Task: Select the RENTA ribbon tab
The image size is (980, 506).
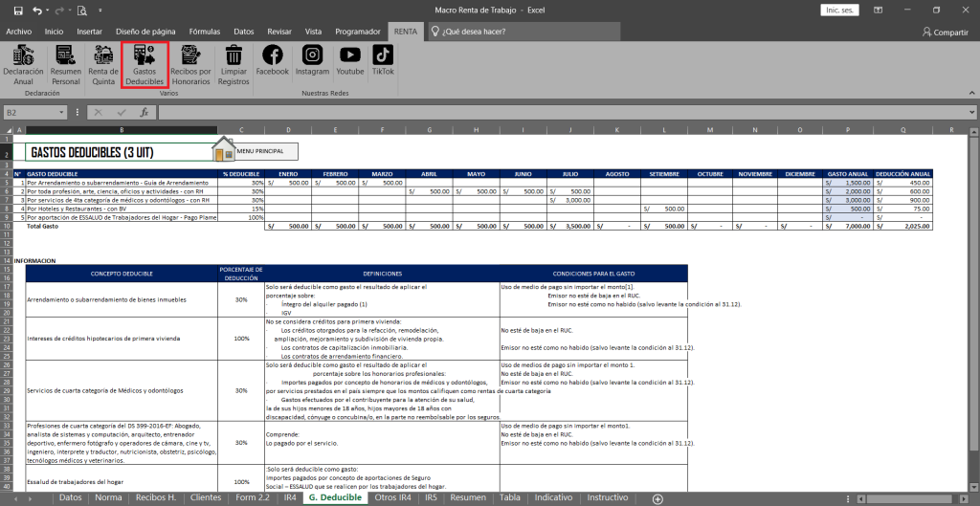Action: pyautogui.click(x=405, y=32)
